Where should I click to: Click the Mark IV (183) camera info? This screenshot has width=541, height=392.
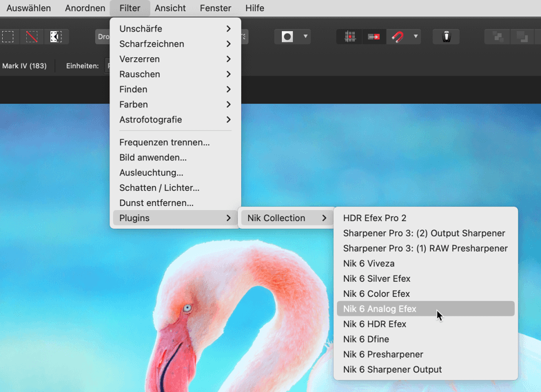(24, 66)
